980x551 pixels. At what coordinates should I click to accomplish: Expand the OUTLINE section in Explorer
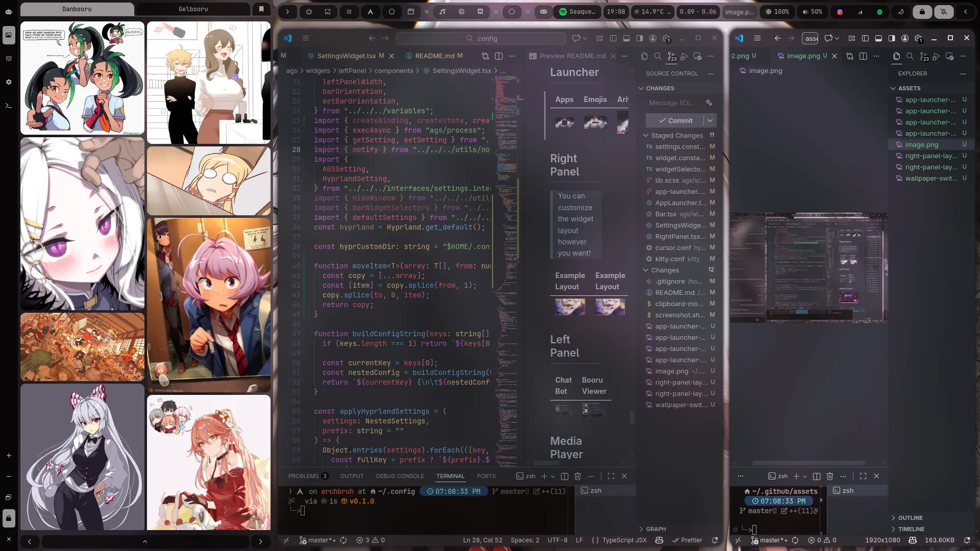tap(910, 518)
